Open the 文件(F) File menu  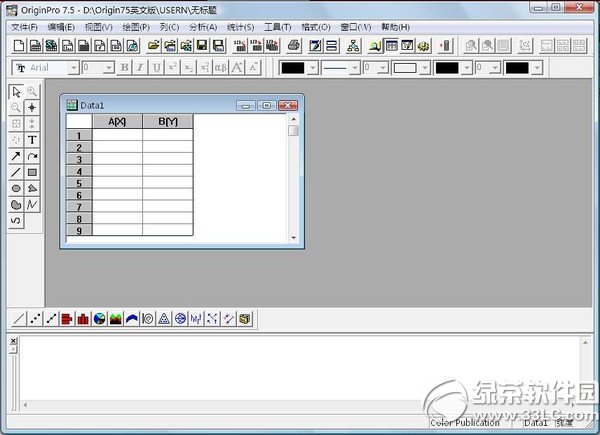tap(24, 27)
